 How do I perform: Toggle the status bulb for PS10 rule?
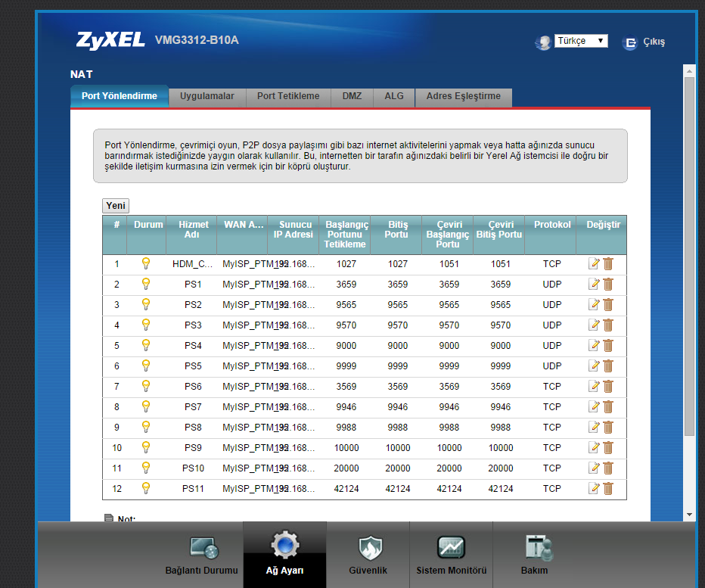pos(146,468)
